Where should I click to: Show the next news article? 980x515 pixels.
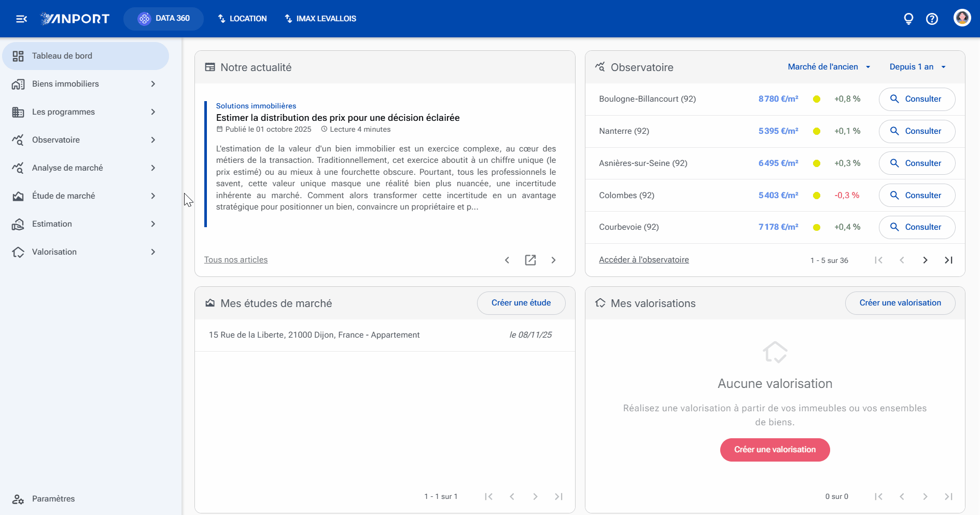click(553, 260)
